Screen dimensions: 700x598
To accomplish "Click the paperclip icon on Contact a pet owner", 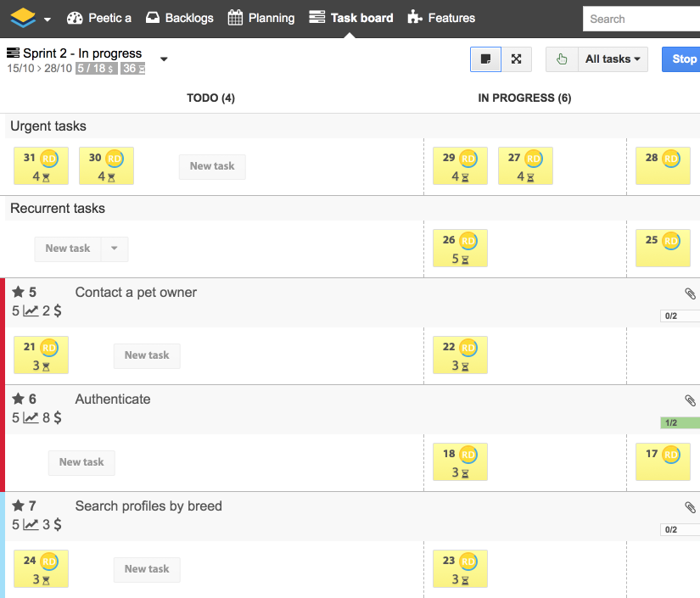I will click(690, 293).
